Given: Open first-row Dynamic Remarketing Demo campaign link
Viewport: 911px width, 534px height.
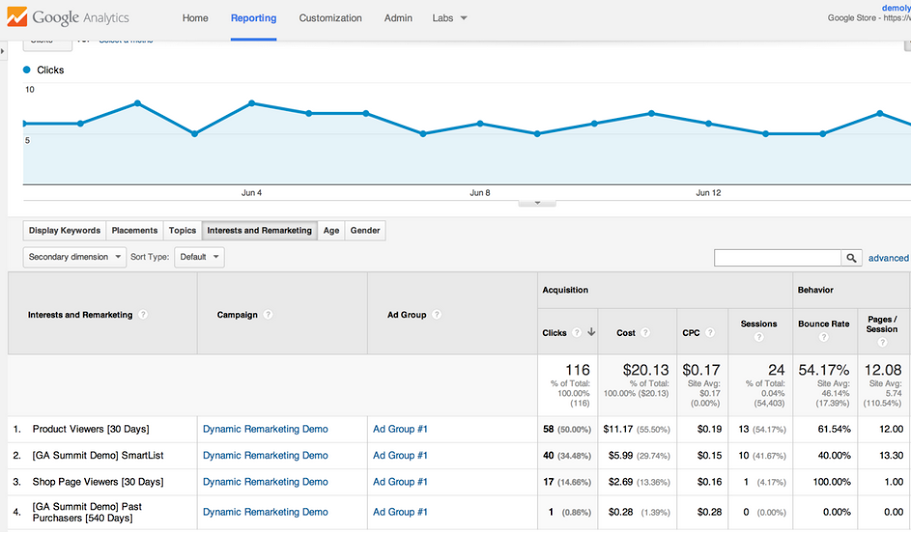Looking at the screenshot, I should [x=266, y=429].
